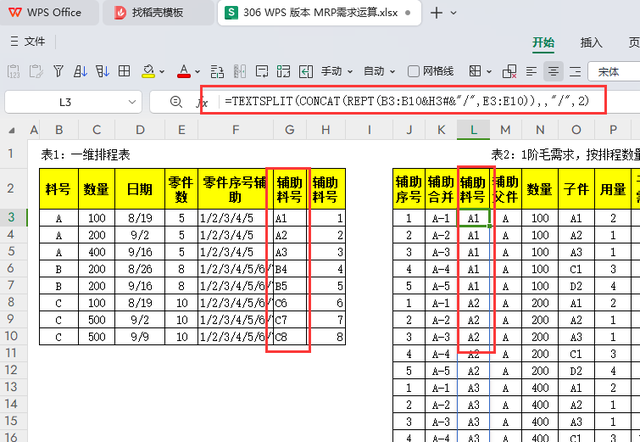This screenshot has width=640, height=442.
Task: Click the TEXTSPLIT formula in formula bar
Action: (407, 100)
